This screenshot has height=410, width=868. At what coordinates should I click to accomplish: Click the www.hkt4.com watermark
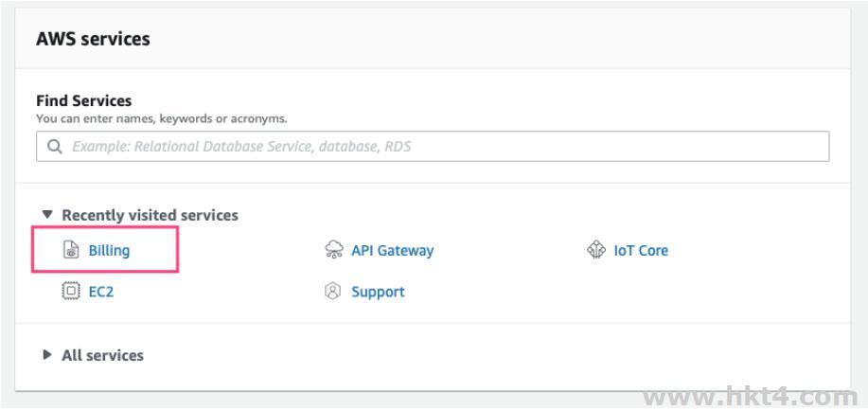point(751,398)
